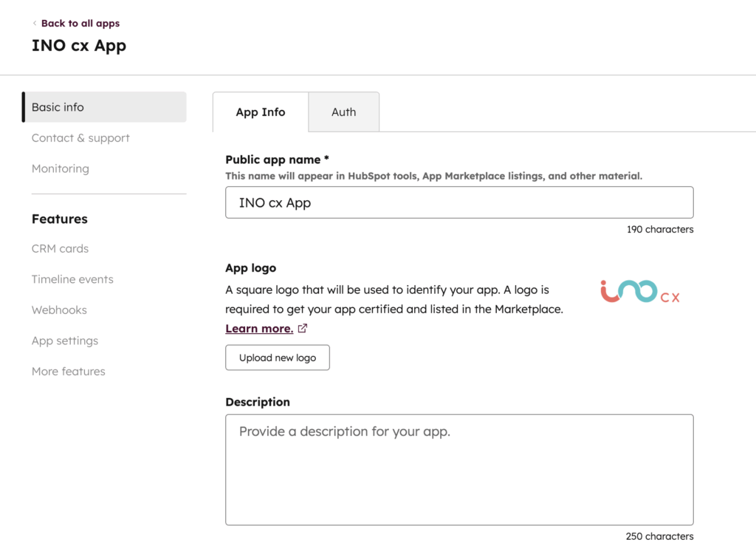The height and width of the screenshot is (551, 756).
Task: Select Basic info in the sidebar
Action: tap(105, 107)
